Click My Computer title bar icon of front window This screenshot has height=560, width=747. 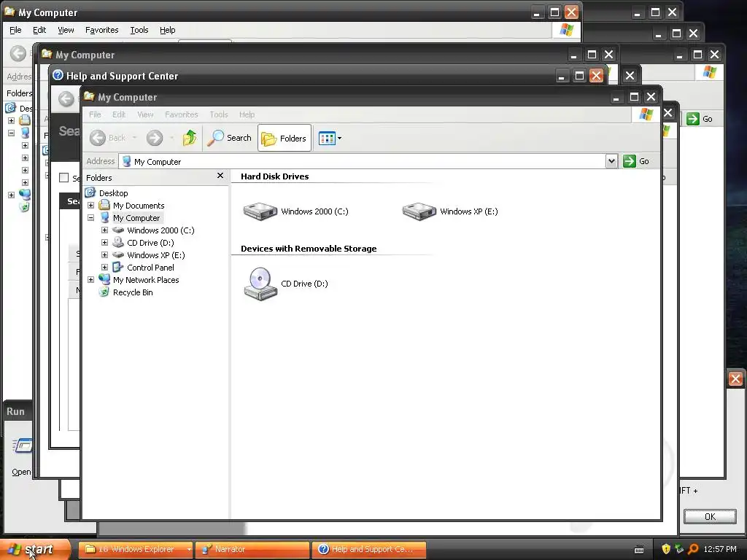[x=89, y=96]
